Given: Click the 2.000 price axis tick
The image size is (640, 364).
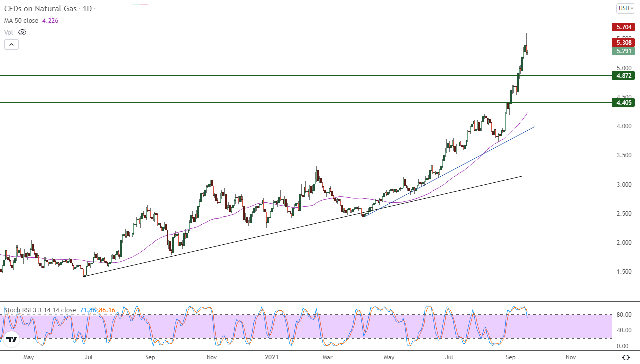Looking at the screenshot, I should pyautogui.click(x=624, y=243).
